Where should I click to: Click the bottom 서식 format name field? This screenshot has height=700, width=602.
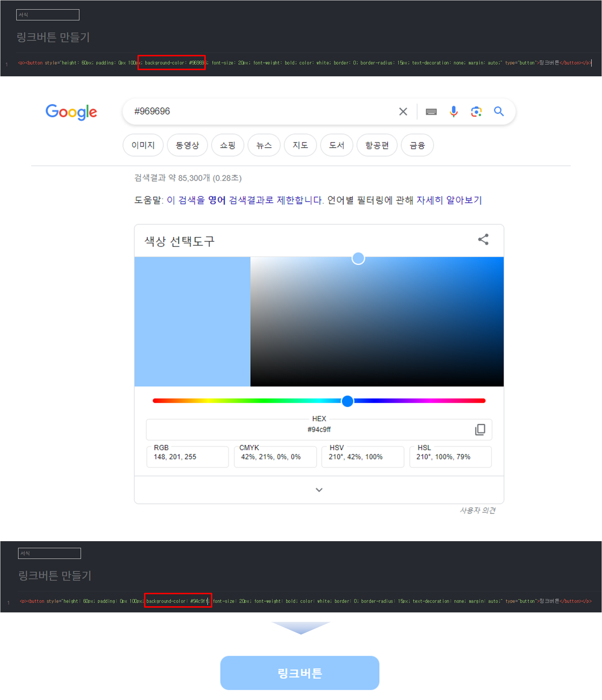(x=49, y=553)
